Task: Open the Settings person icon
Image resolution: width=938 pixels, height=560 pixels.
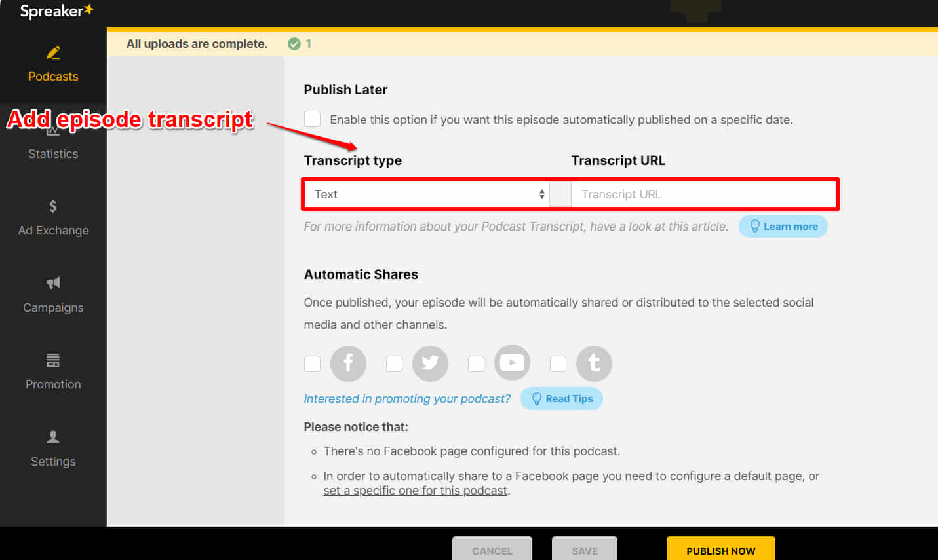Action: (x=53, y=437)
